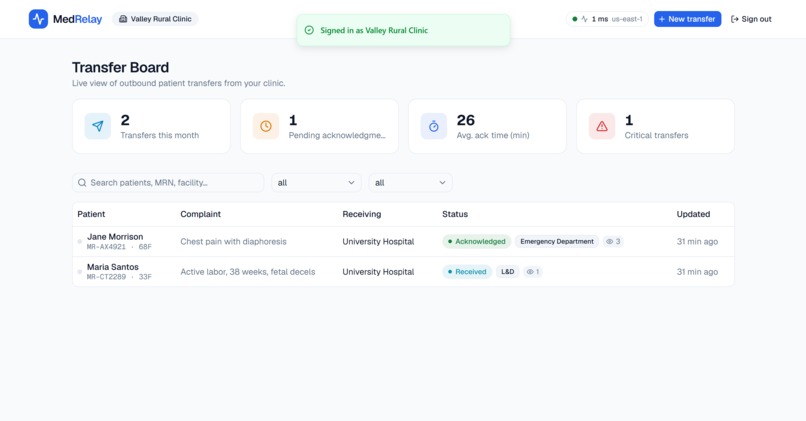Open the first 'all' filter dropdown

(316, 182)
